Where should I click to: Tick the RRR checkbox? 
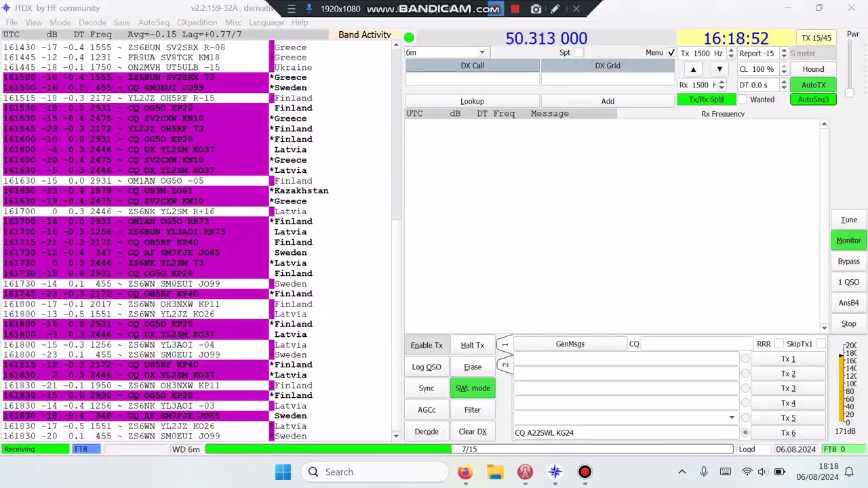point(779,344)
